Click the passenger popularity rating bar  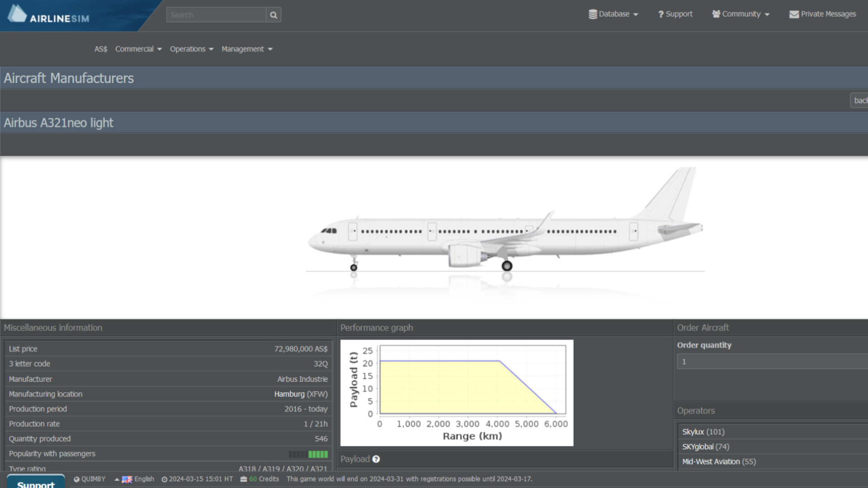[x=308, y=454]
